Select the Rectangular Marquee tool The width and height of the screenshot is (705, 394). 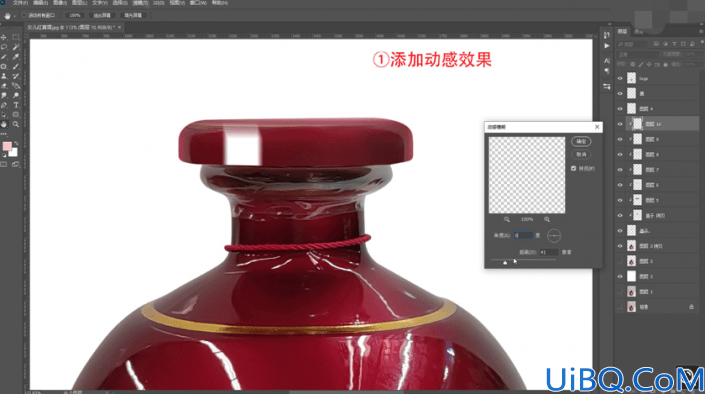point(16,37)
